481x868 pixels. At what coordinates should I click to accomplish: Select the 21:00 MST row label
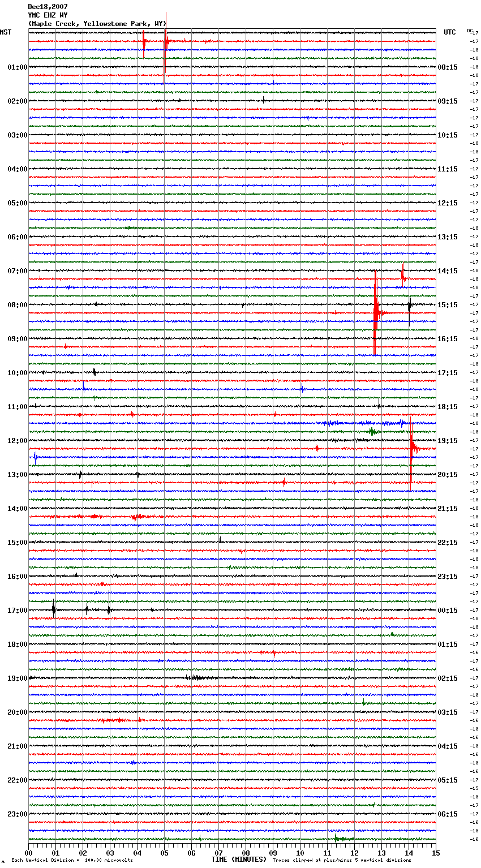coord(18,746)
